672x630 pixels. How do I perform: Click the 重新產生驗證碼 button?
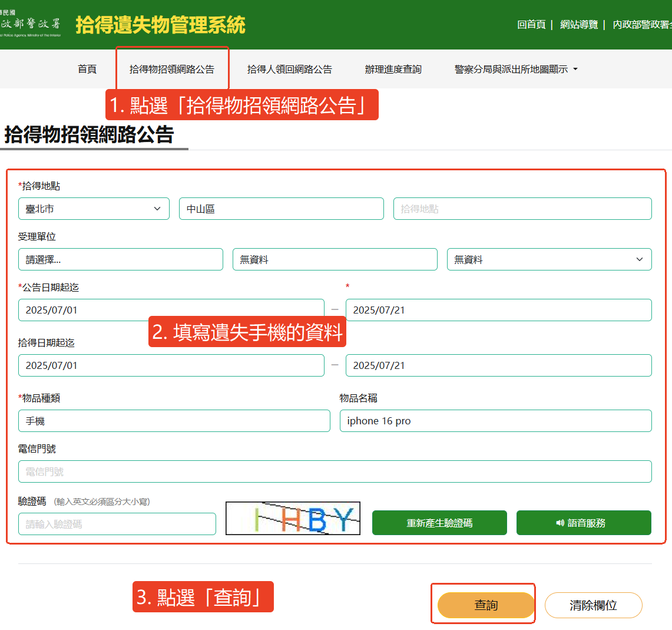point(439,523)
